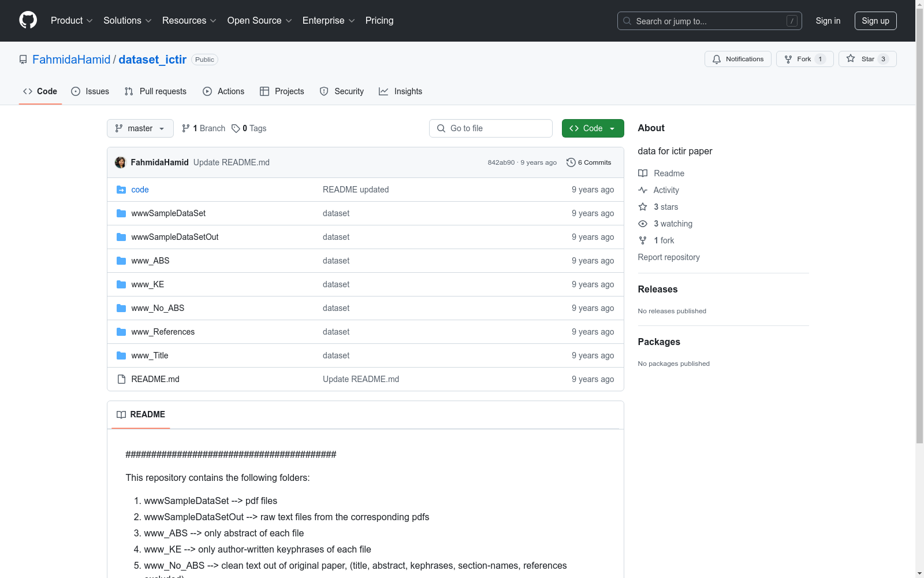
Task: Click the README updated commit message
Action: pyautogui.click(x=356, y=190)
